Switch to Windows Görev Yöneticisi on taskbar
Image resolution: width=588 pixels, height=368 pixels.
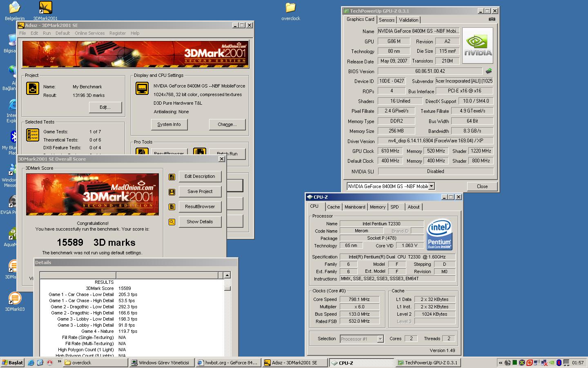coord(161,363)
